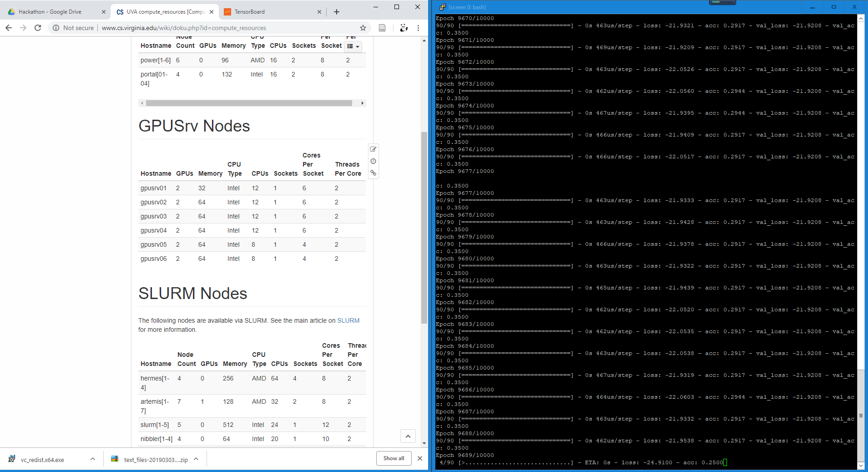Go back in browser history
868x472 pixels.
(9, 28)
